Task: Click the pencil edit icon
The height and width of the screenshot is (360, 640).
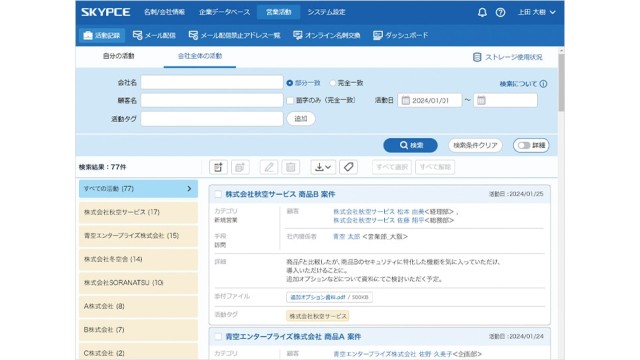Action: tap(269, 167)
